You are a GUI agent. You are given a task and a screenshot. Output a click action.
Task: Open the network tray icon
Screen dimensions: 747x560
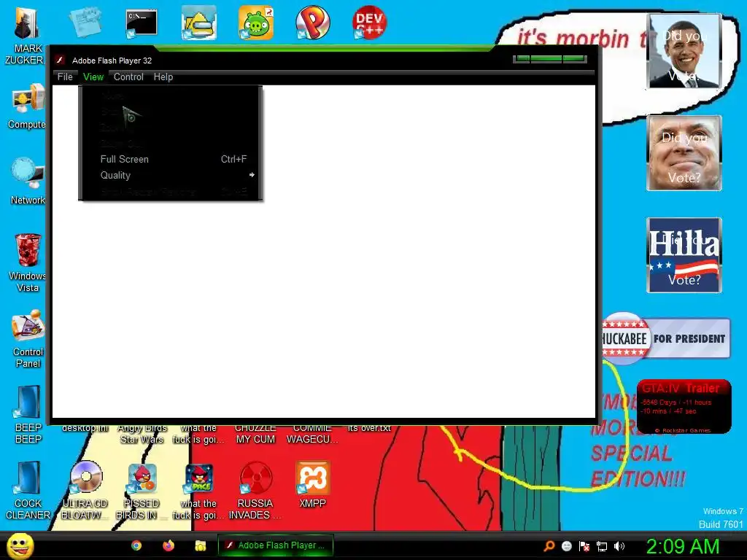tap(602, 546)
